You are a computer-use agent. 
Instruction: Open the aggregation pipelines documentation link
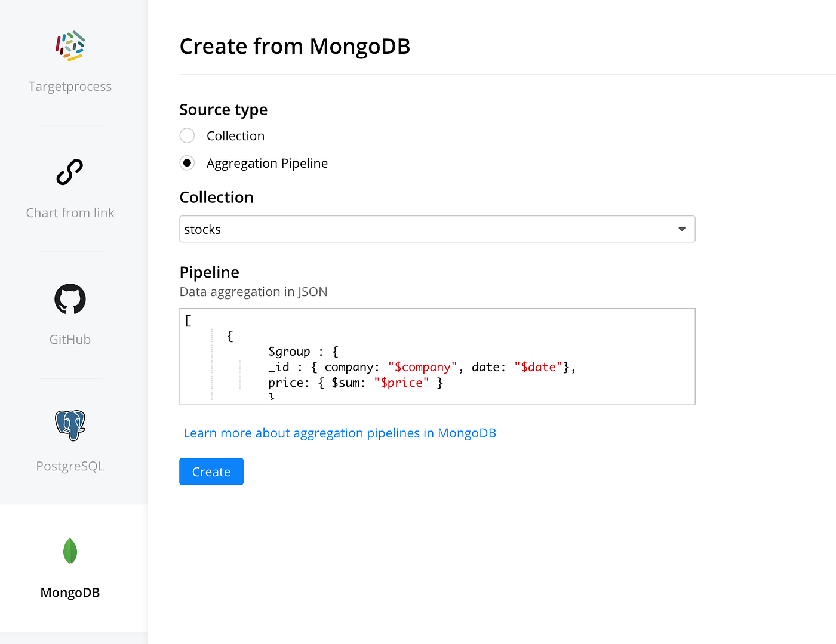340,433
